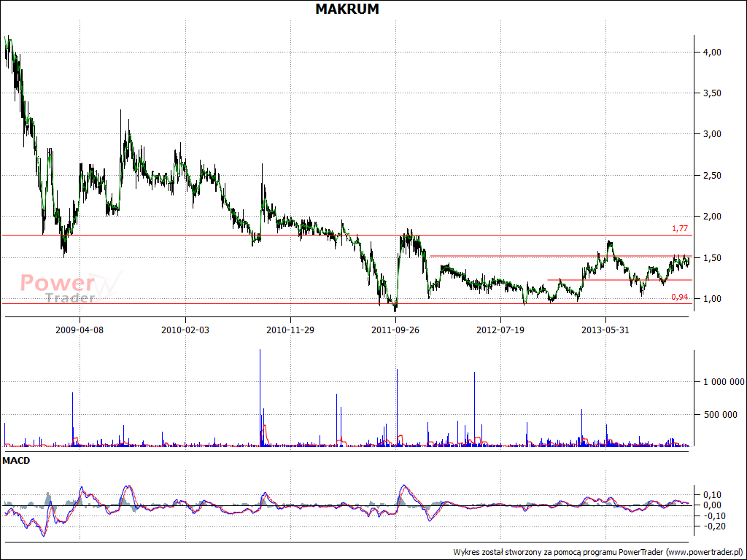This screenshot has height=560, width=747.
Task: Click the 1,00 price axis label
Action: (712, 299)
